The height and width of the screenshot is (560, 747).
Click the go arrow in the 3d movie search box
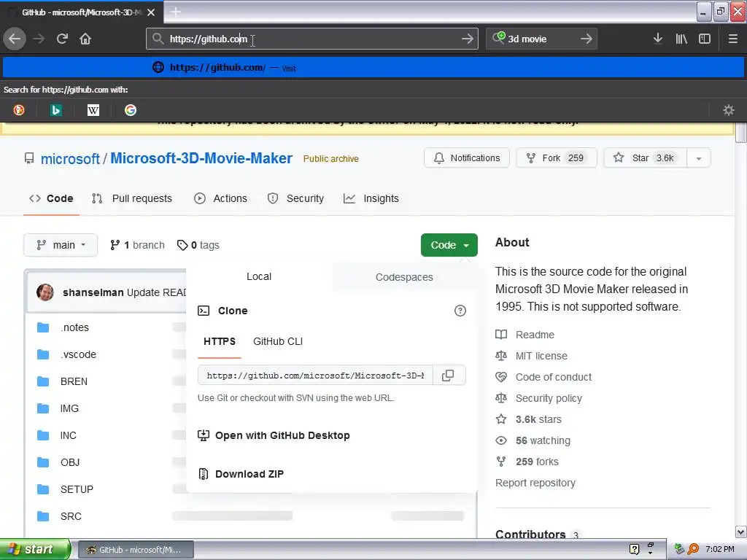point(587,39)
